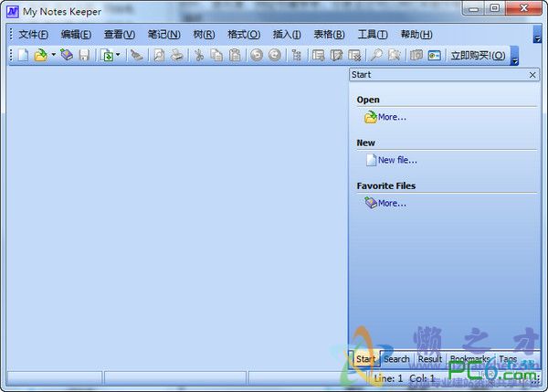The image size is (548, 392).
Task: Open the 表格(B) menu
Action: point(329,35)
